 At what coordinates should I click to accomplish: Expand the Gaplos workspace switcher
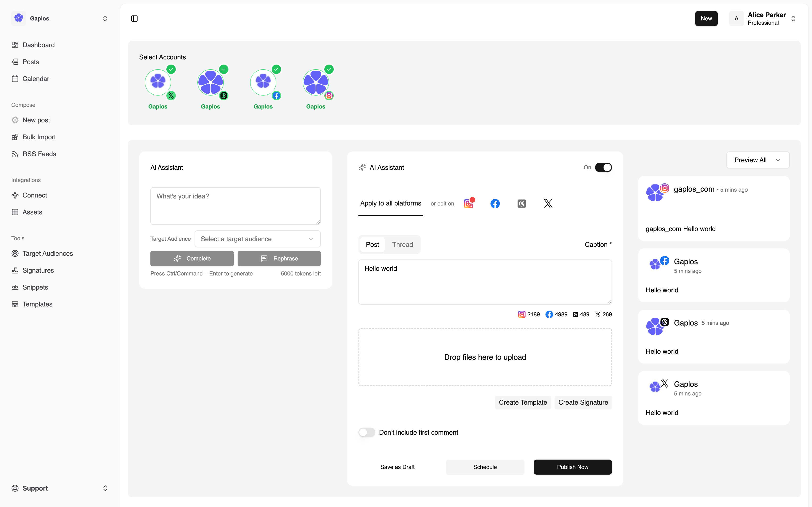pos(60,19)
